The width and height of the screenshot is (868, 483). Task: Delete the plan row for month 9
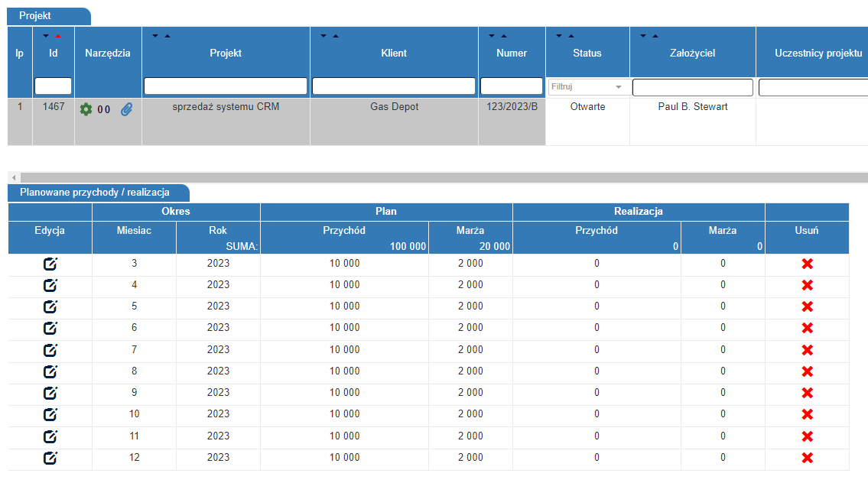(x=807, y=394)
